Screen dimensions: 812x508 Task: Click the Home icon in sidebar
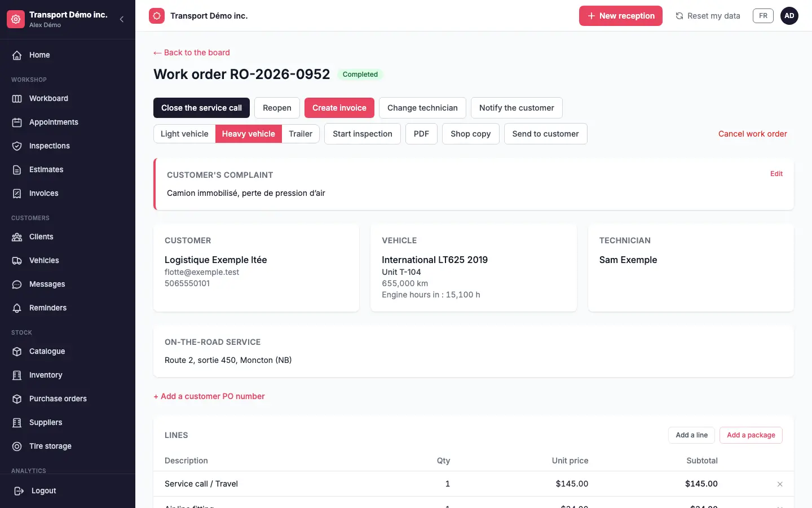click(17, 55)
